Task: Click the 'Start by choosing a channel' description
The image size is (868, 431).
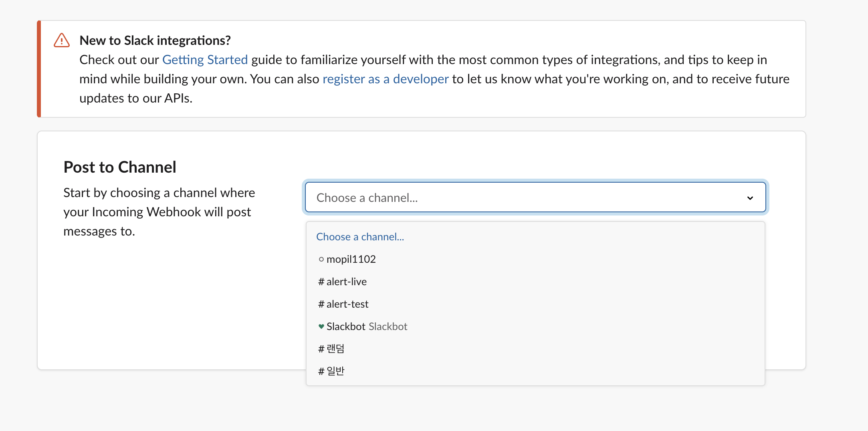Action: (x=159, y=212)
